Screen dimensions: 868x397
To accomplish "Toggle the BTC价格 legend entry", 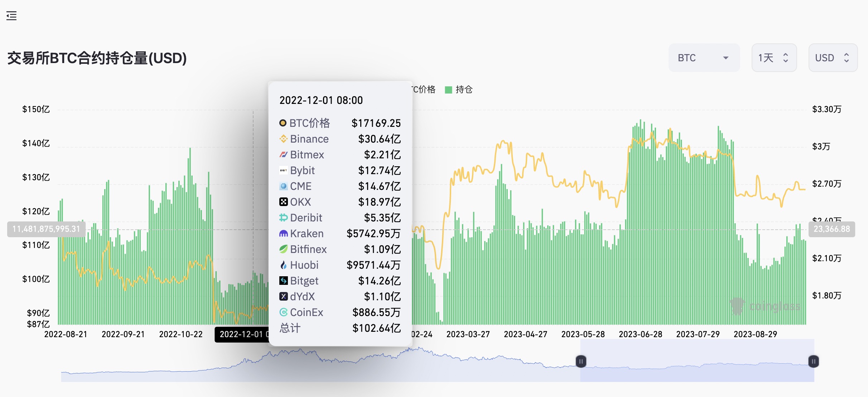I will [x=424, y=90].
